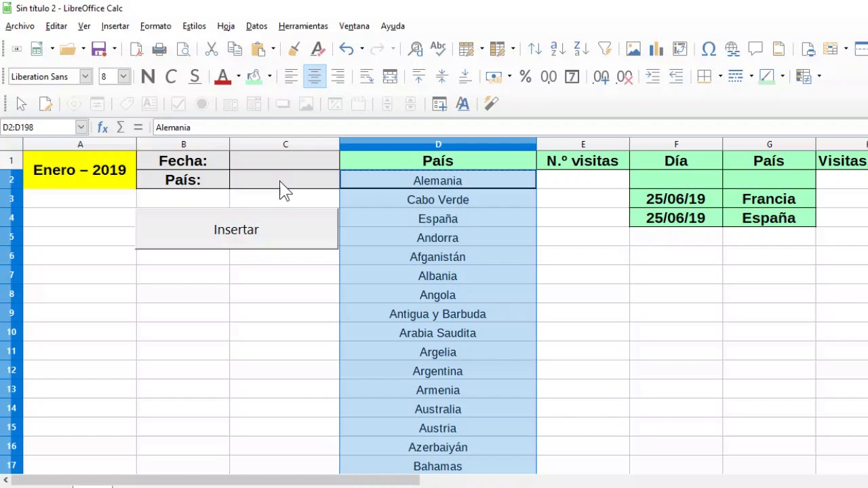
Task: Click the Function Wizard fx icon
Action: [x=102, y=127]
